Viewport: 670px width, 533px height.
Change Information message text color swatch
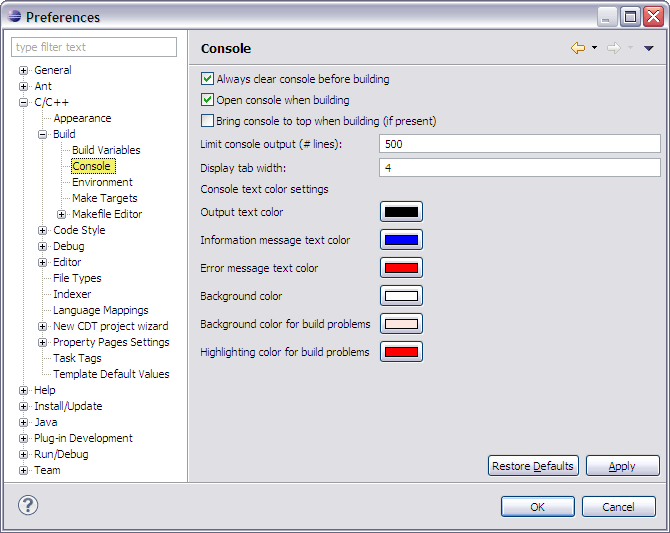tap(401, 240)
